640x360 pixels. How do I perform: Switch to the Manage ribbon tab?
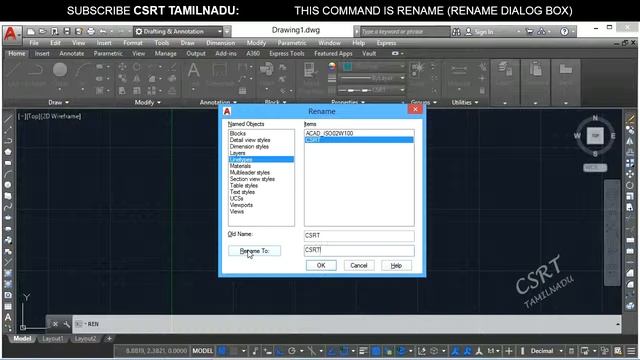pos(165,53)
